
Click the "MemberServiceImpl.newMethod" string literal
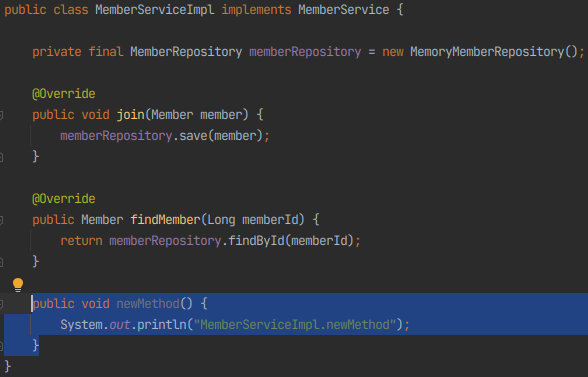[295, 325]
